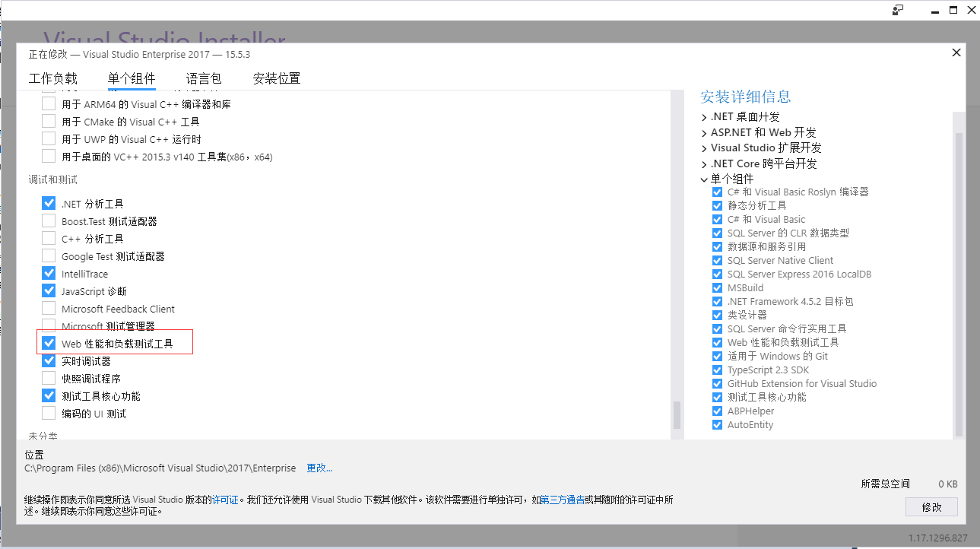Viewport: 980px width, 549px height.
Task: Close the modify Visual Studio dialog
Action: click(956, 52)
